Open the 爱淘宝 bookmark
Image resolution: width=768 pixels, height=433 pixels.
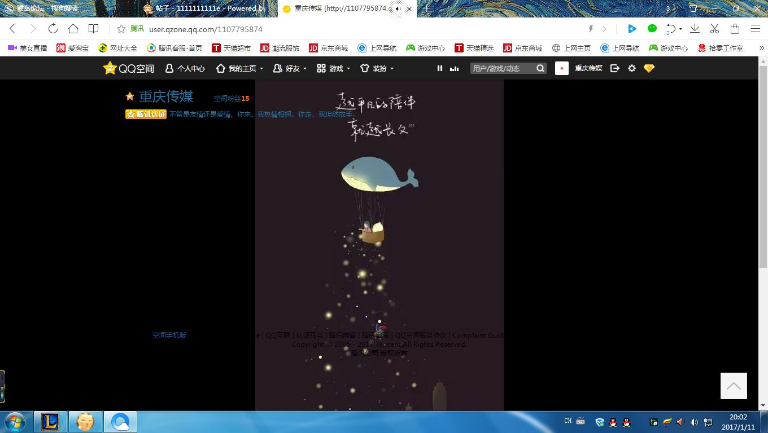(x=72, y=48)
